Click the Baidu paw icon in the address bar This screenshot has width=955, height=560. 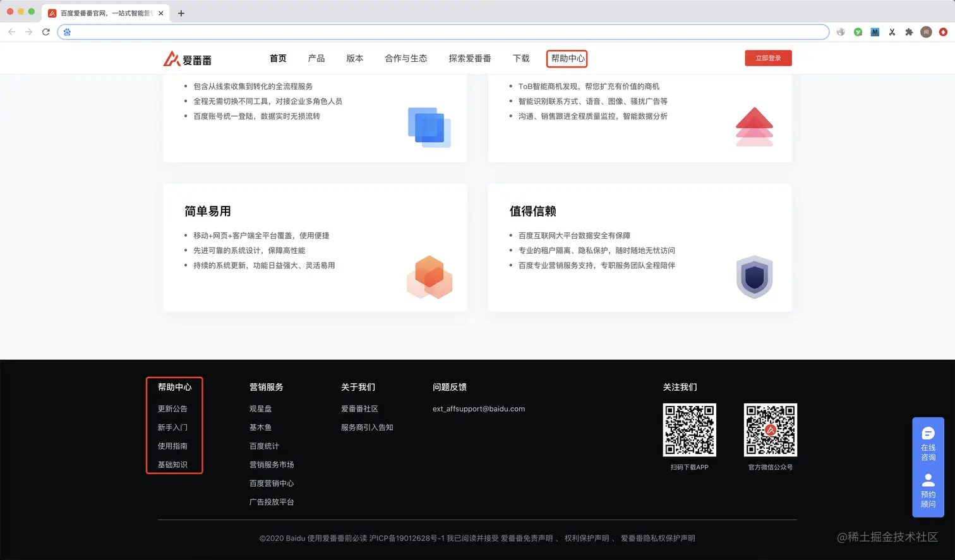[67, 32]
